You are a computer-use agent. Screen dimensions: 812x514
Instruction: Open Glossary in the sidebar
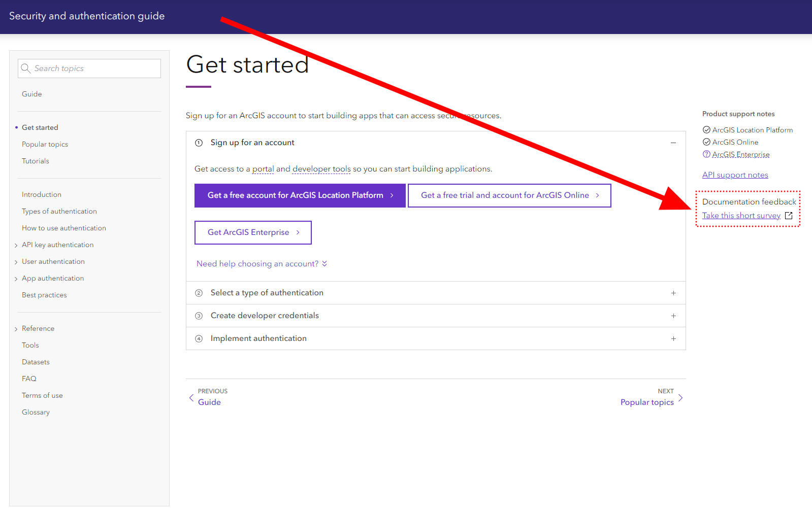(36, 412)
